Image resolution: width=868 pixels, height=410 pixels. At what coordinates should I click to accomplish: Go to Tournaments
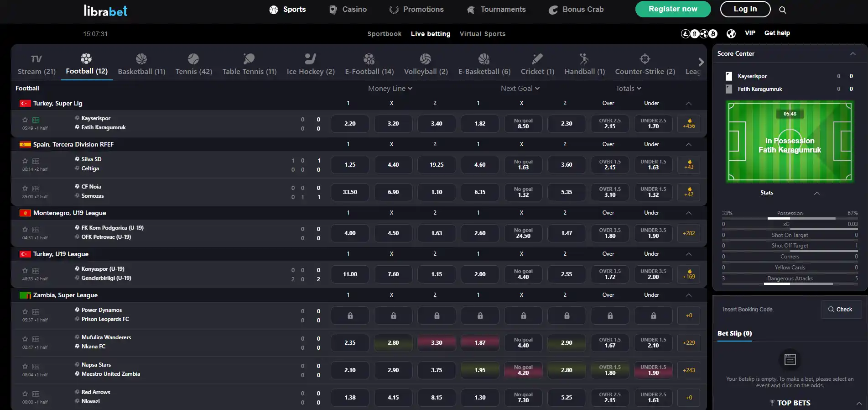(496, 10)
